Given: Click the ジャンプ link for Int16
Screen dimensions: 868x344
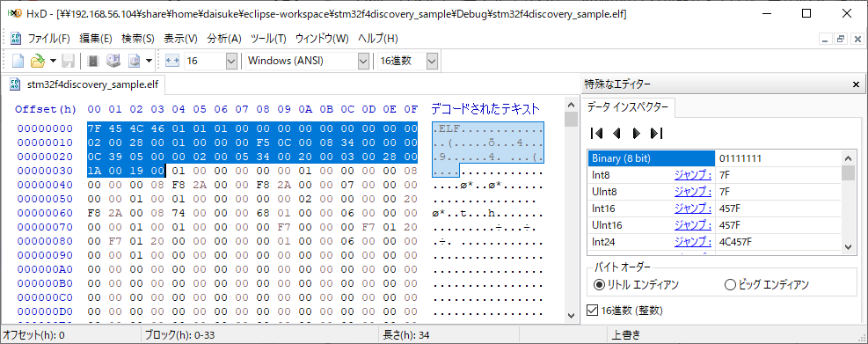Looking at the screenshot, I should click(692, 209).
